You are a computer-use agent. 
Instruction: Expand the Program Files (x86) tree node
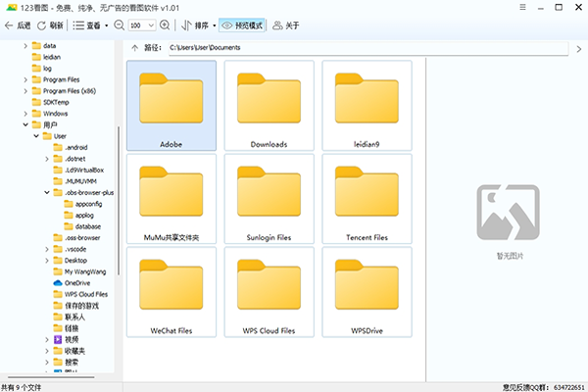[x=25, y=91]
